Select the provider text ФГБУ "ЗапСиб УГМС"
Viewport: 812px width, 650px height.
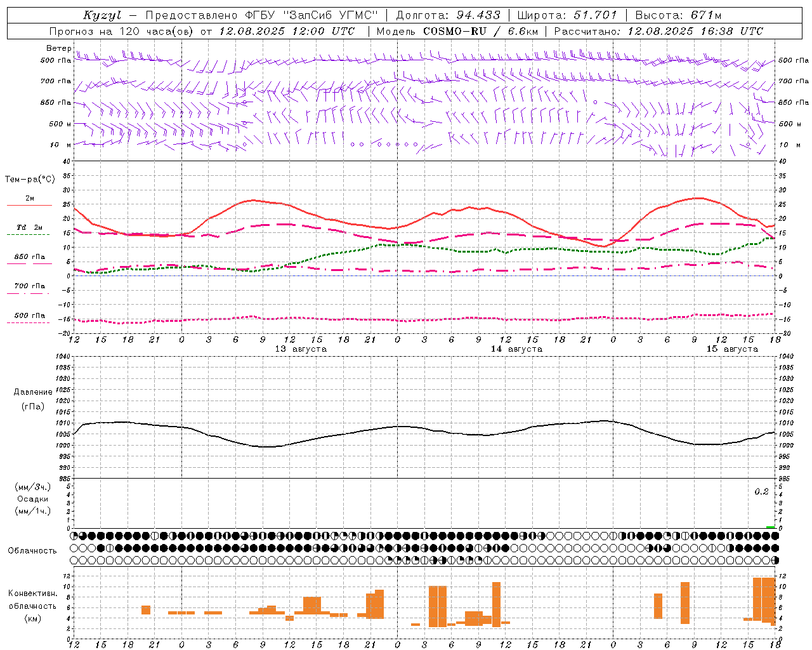(312, 15)
